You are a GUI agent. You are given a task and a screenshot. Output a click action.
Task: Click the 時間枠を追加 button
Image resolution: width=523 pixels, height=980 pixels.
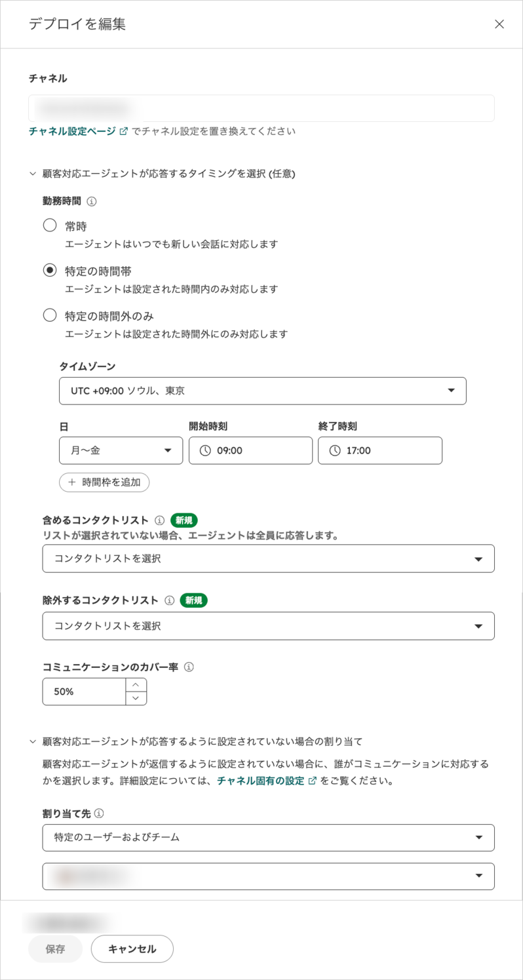point(104,482)
